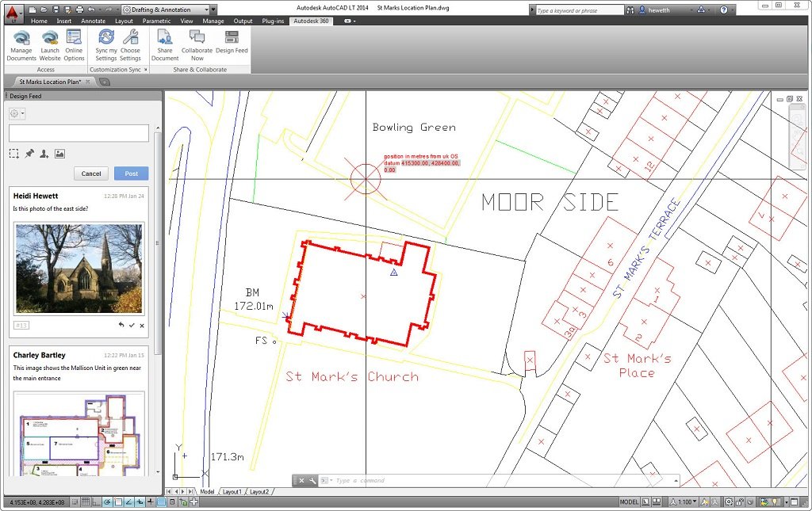Open the 1:100 annotation scale dropdown

687,502
